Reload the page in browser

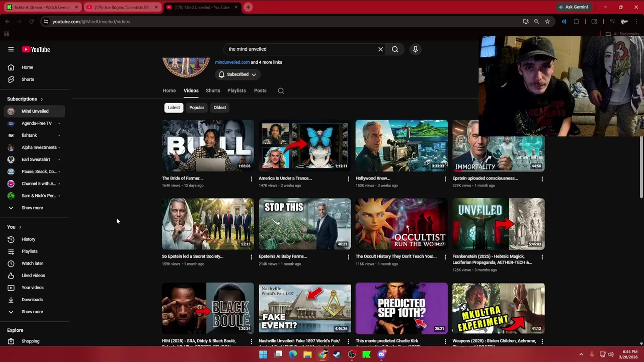coord(31,22)
